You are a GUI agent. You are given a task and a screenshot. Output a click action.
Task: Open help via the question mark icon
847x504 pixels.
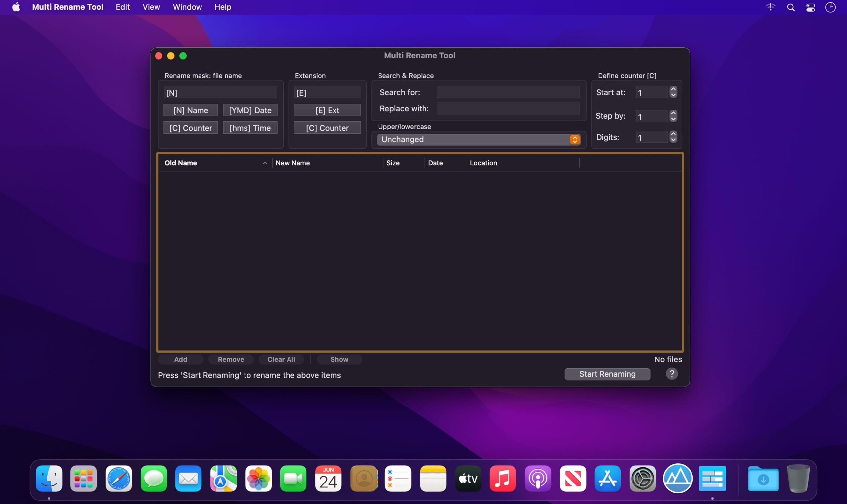[671, 374]
